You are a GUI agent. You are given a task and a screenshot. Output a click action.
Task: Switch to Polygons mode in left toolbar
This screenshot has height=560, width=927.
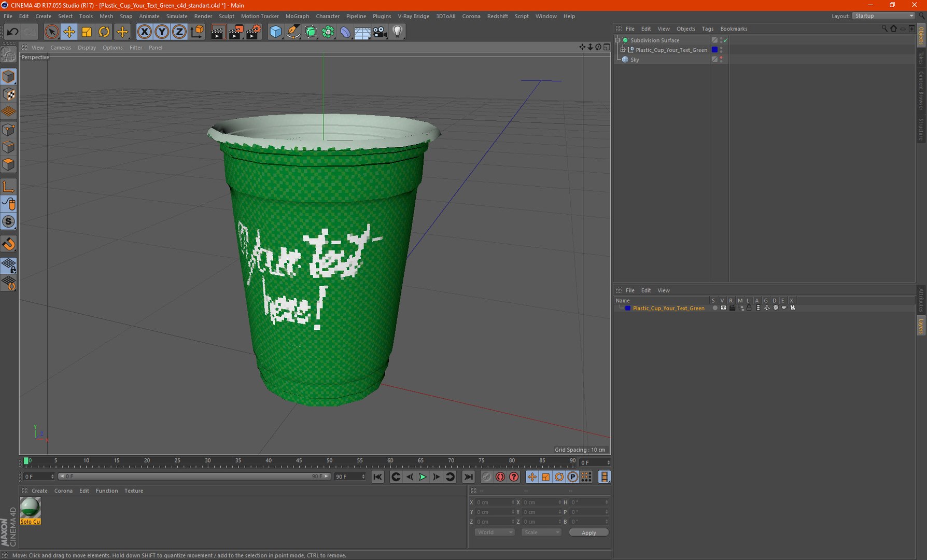(9, 165)
